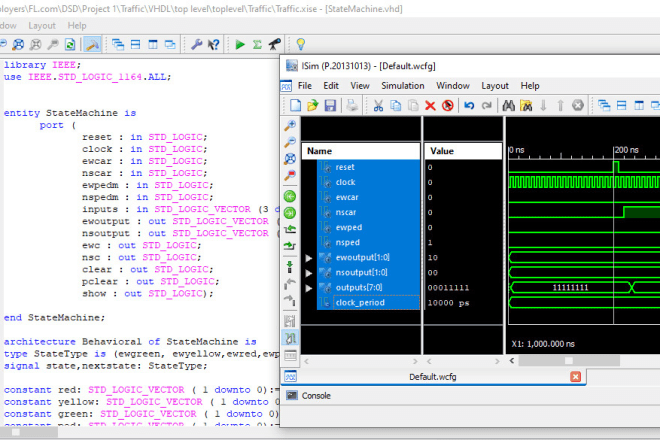
Task: Click Zoom to Full View icon in sidebar
Action: coord(290,159)
